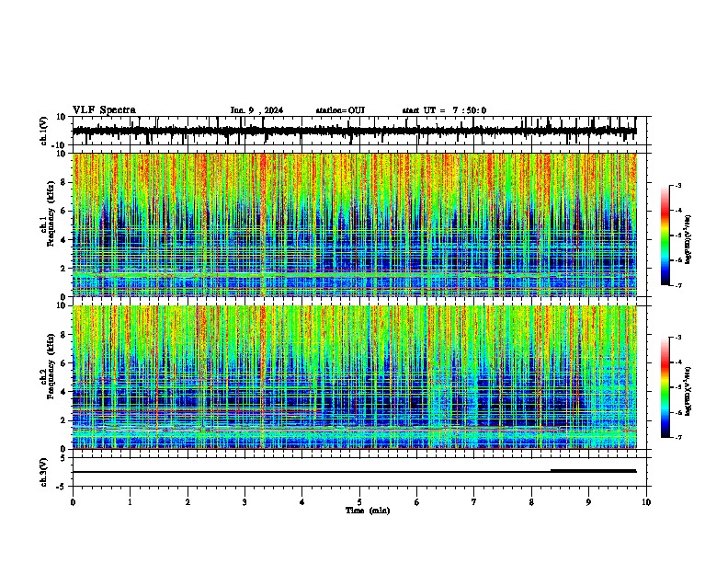Click the "VLF Spectra" title text
Viewport: 728px width, 563px height.
pos(104,110)
